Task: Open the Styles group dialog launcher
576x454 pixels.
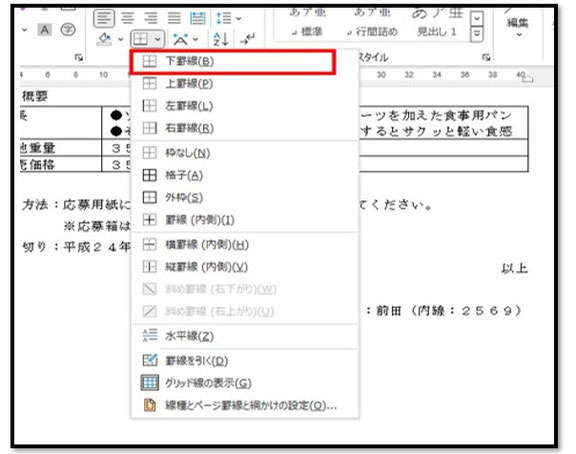Action: [x=486, y=57]
